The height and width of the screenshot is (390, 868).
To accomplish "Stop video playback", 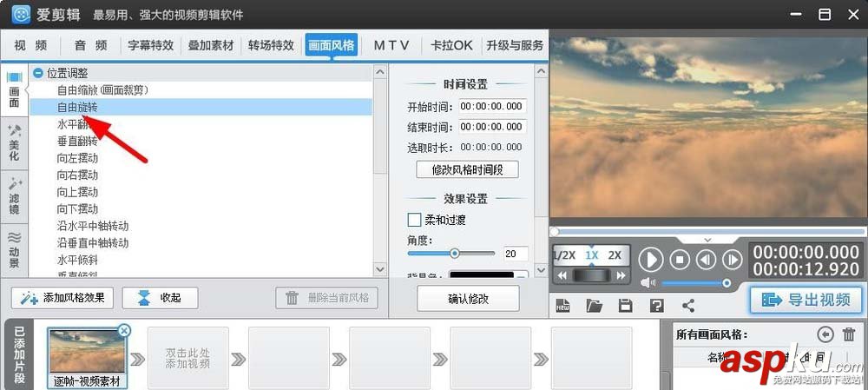I will 680,259.
